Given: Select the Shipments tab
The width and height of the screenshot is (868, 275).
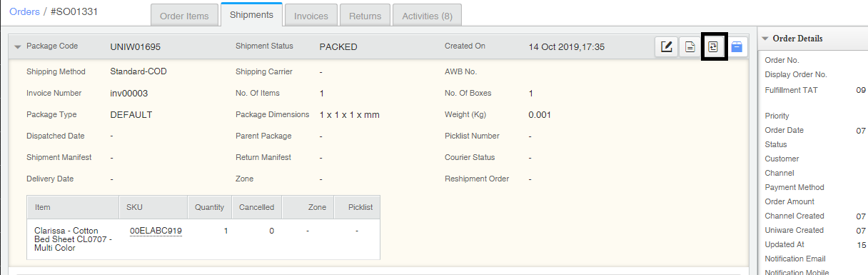Looking at the screenshot, I should 251,14.
